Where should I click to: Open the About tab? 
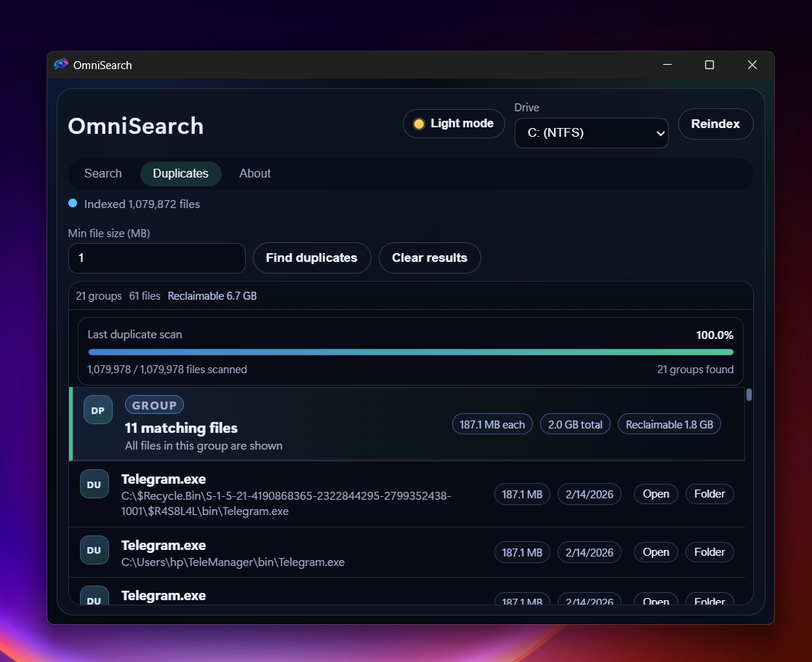254,173
